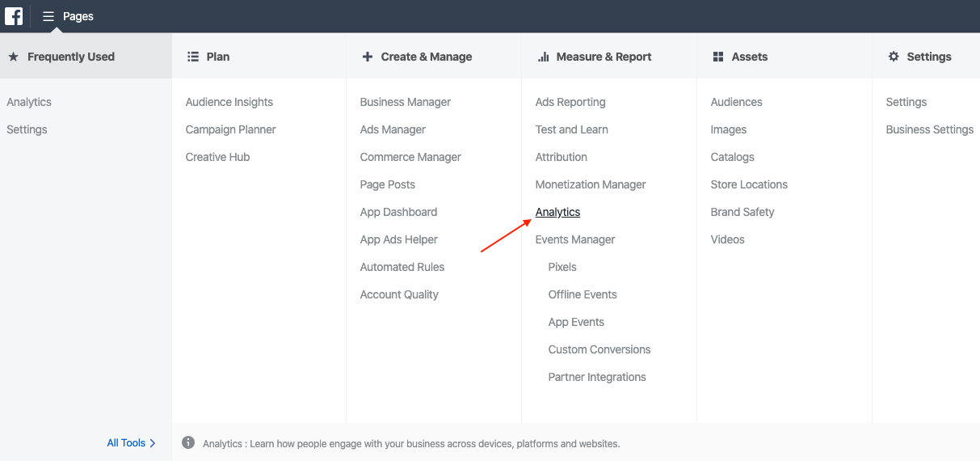Open Settings under Frequently Used
The height and width of the screenshot is (461, 980).
tap(27, 129)
